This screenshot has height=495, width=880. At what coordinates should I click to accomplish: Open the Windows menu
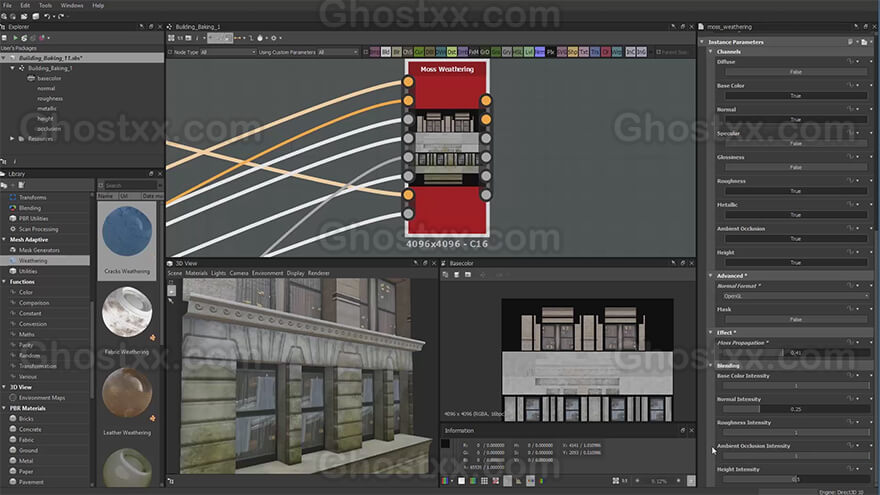(x=72, y=5)
